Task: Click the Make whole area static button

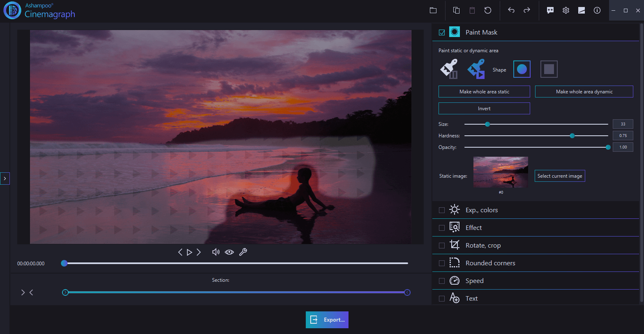Action: click(x=484, y=91)
